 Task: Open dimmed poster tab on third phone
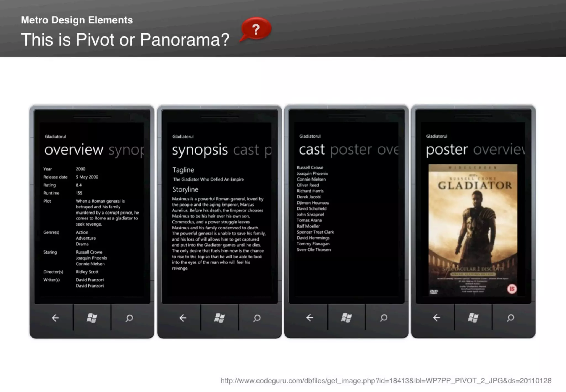click(x=351, y=150)
